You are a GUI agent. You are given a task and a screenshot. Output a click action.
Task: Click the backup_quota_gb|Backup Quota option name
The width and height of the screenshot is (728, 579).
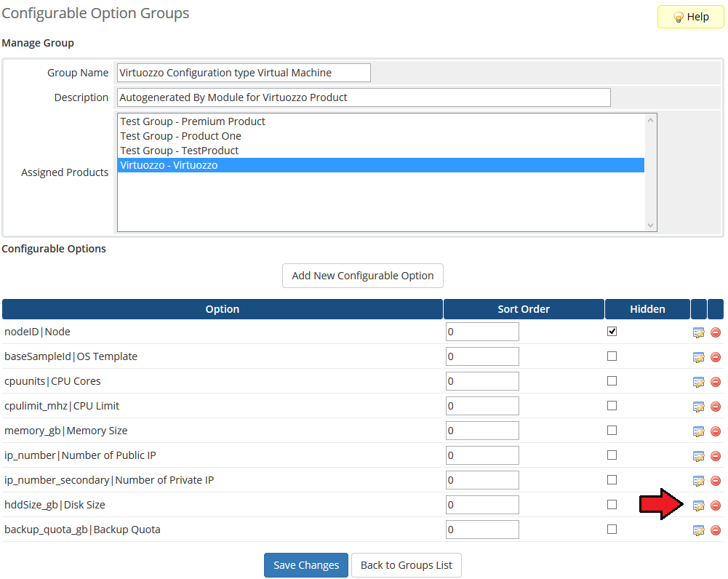(82, 530)
